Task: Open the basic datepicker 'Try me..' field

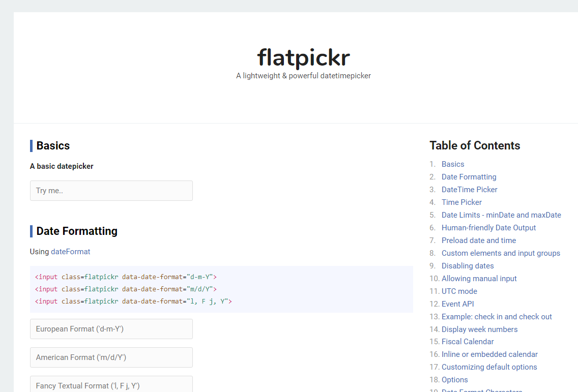Action: [111, 191]
